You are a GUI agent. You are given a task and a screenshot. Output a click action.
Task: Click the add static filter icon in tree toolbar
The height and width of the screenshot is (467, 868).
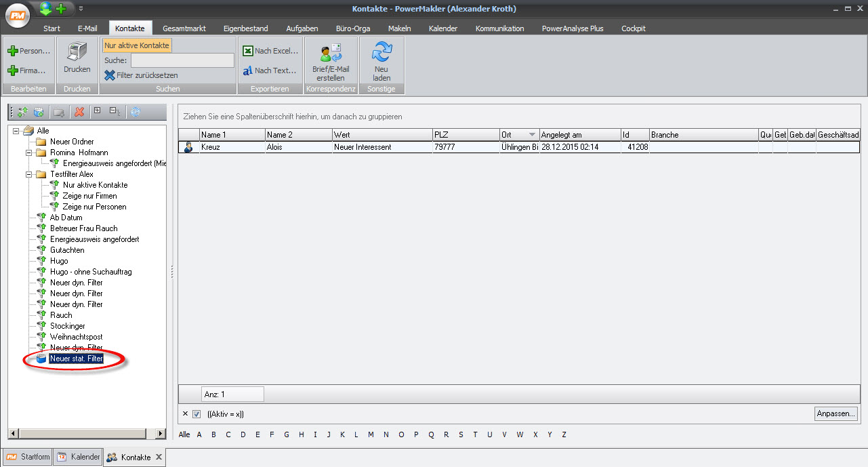click(39, 112)
